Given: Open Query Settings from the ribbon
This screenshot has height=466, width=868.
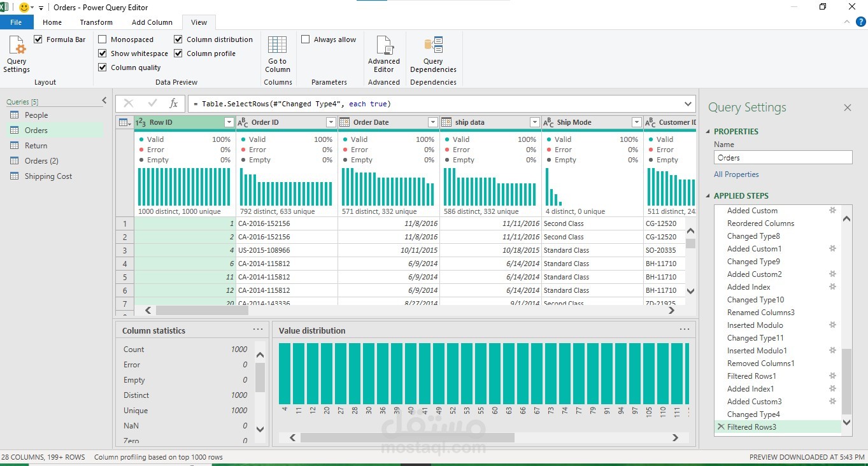Looking at the screenshot, I should 17,55.
